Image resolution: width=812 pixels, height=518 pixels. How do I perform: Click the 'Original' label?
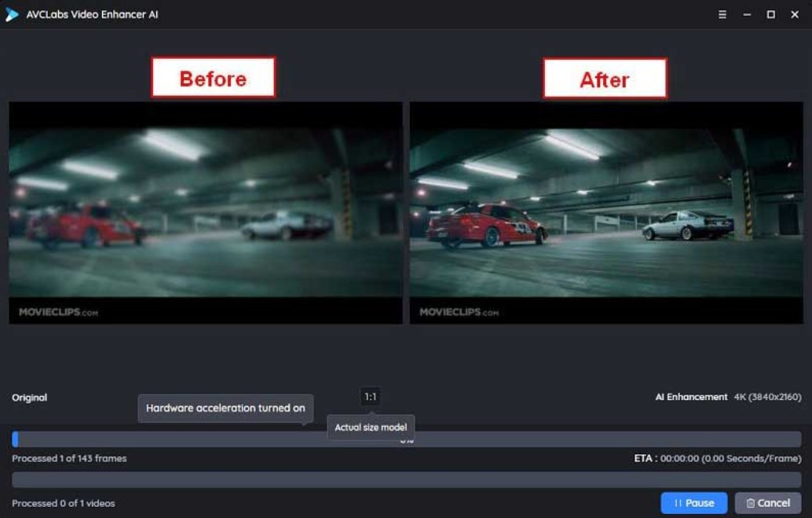(30, 398)
